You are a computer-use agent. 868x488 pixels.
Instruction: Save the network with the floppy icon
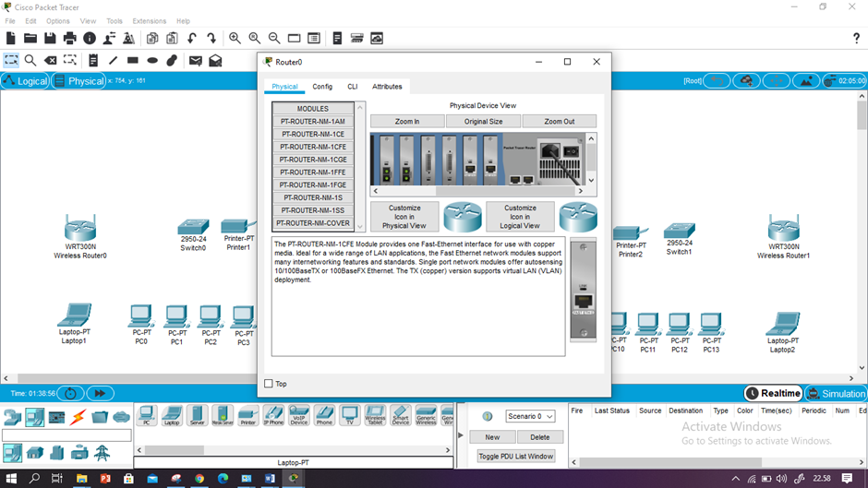[x=50, y=38]
